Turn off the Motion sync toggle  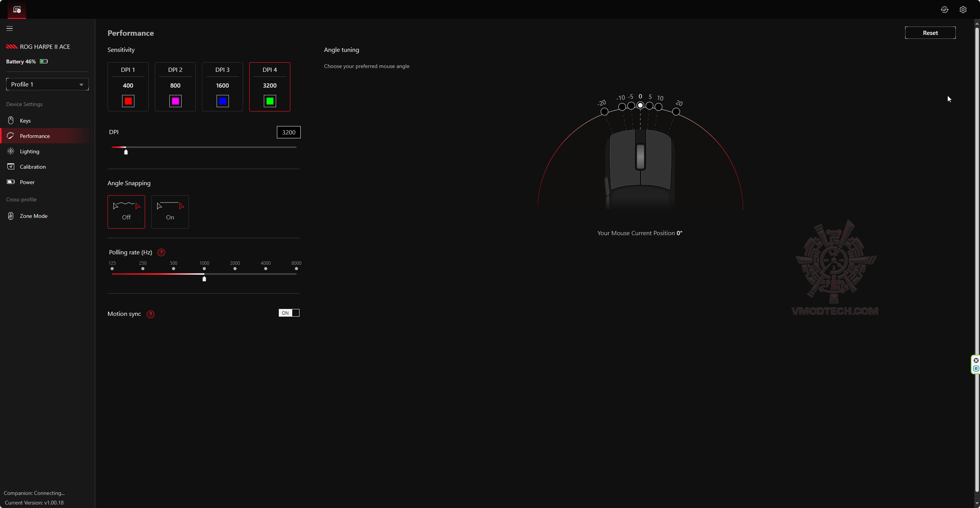(289, 313)
